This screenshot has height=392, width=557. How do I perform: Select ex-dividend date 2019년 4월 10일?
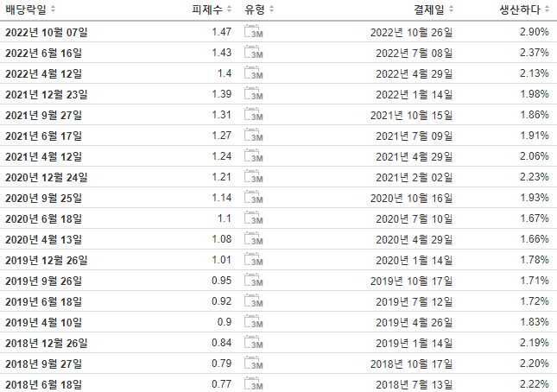click(44, 322)
